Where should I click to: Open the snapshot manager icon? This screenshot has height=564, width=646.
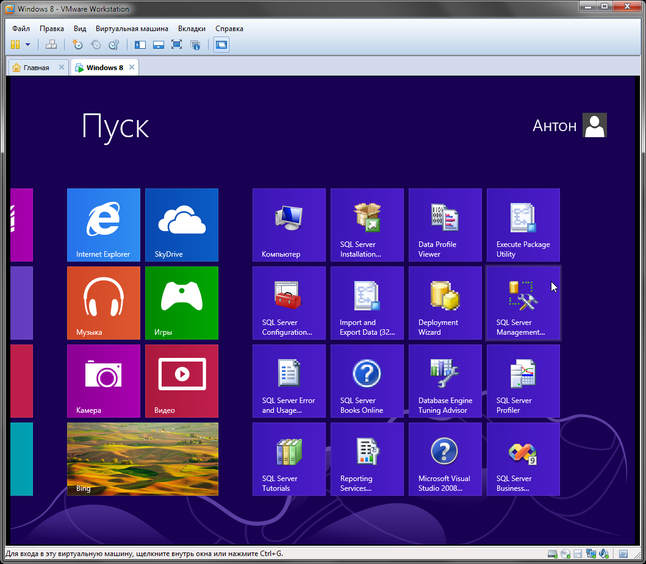(x=114, y=44)
